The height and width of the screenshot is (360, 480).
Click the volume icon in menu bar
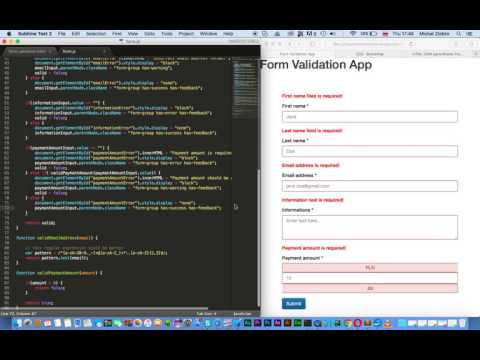(332, 34)
